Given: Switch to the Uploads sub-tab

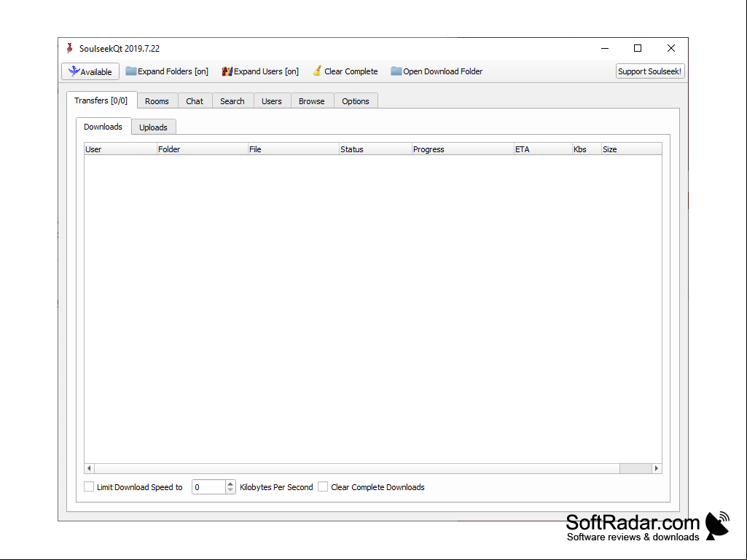Looking at the screenshot, I should 153,127.
